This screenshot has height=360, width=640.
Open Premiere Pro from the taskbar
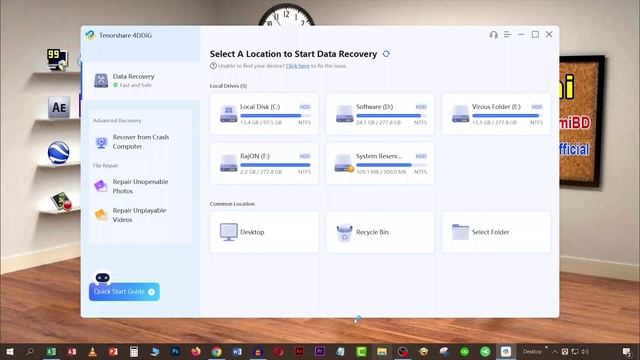320,351
